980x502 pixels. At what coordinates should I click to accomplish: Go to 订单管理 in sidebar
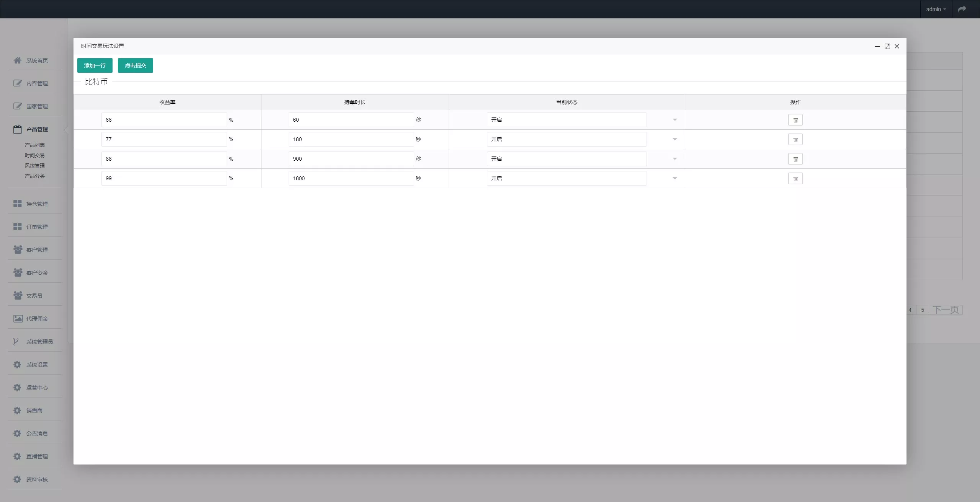[37, 227]
